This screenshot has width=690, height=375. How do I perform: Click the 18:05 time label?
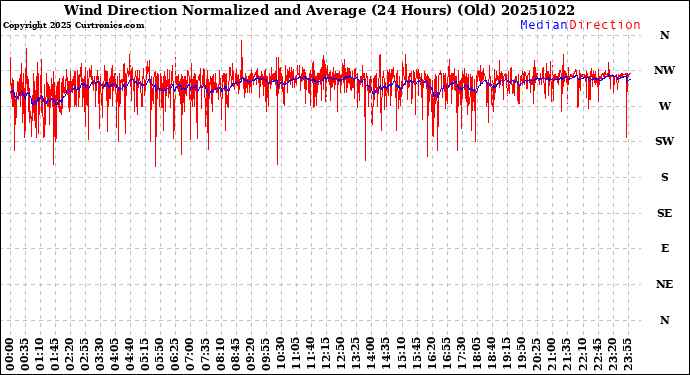pyautogui.click(x=476, y=354)
